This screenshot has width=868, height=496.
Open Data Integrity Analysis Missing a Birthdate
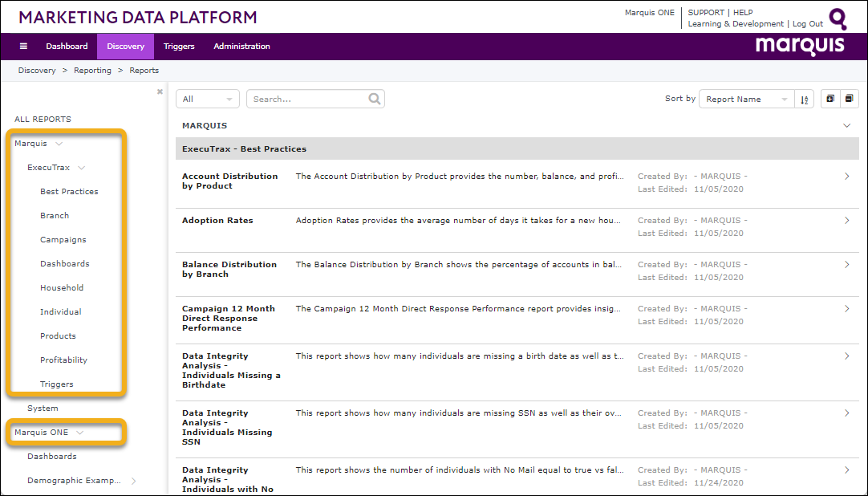point(231,370)
